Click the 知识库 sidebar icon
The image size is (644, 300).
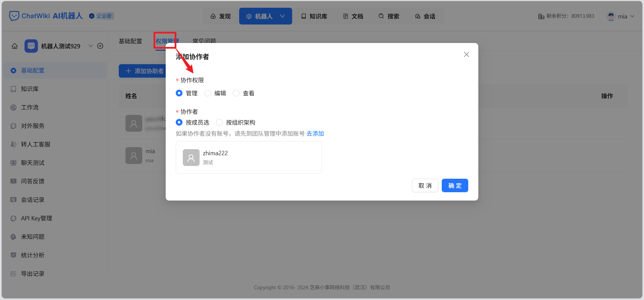13,89
